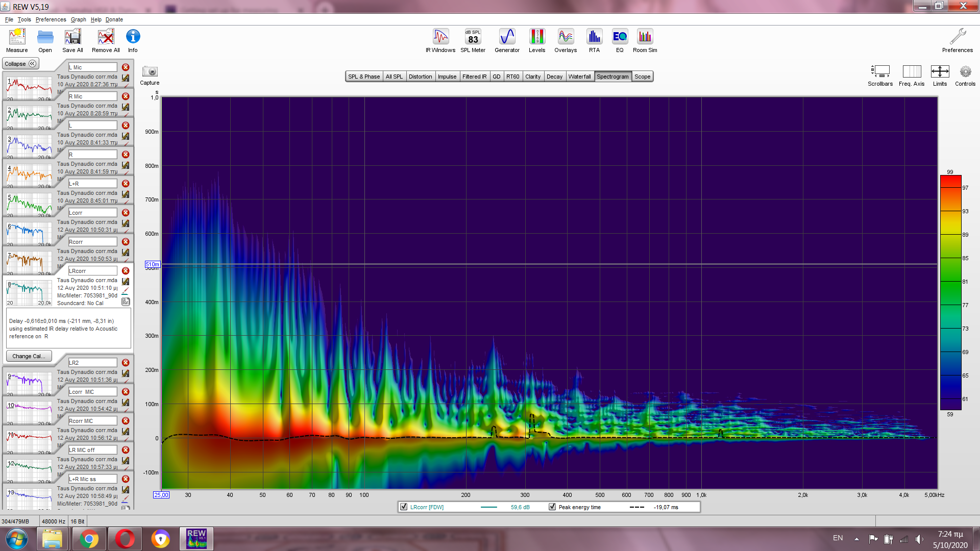Select the Rcorr measurement thumbnail, number 7
Screen dimensions: 980x551
[29, 263]
